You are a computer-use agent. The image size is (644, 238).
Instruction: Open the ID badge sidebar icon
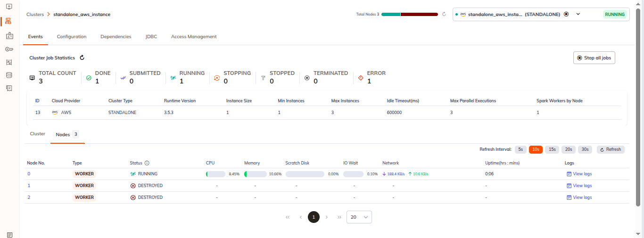coord(9,35)
